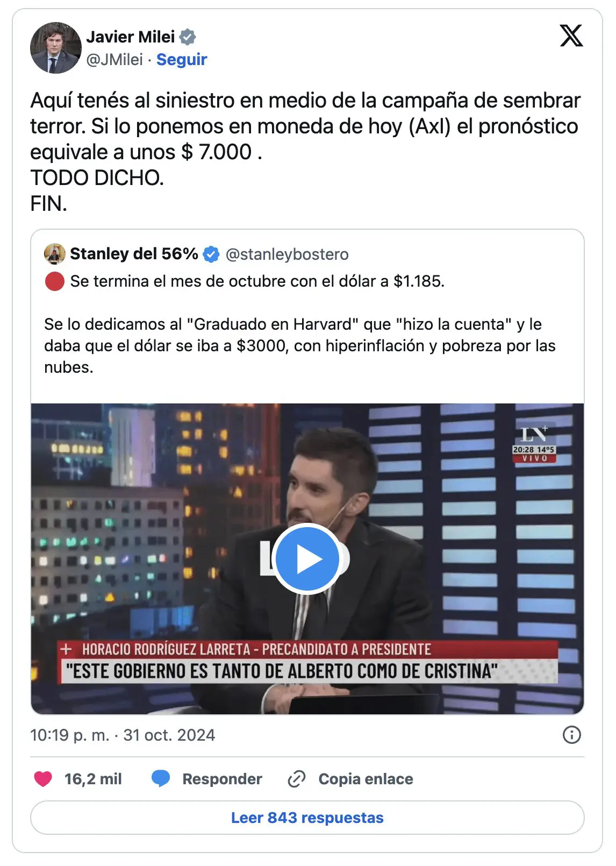The width and height of the screenshot is (616, 866).
Task: Click the Copia enlace label
Action: coord(366,779)
